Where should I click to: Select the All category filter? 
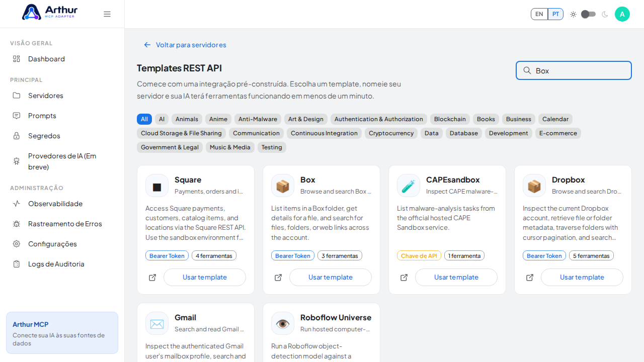pos(144,119)
